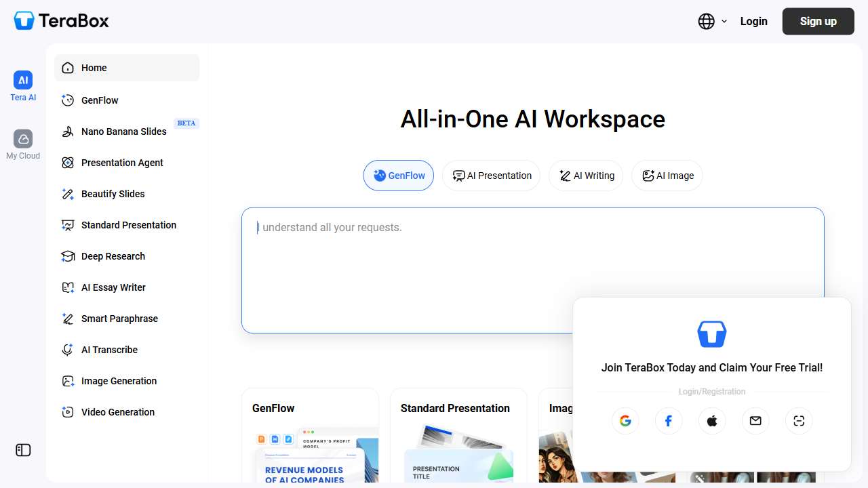Open the language globe dropdown

click(712, 22)
